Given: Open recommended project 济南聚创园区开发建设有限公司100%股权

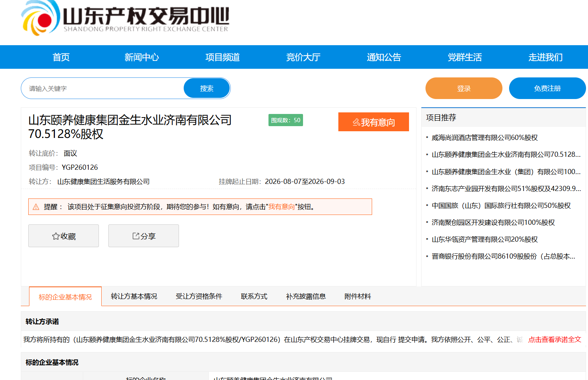Looking at the screenshot, I should [x=493, y=222].
